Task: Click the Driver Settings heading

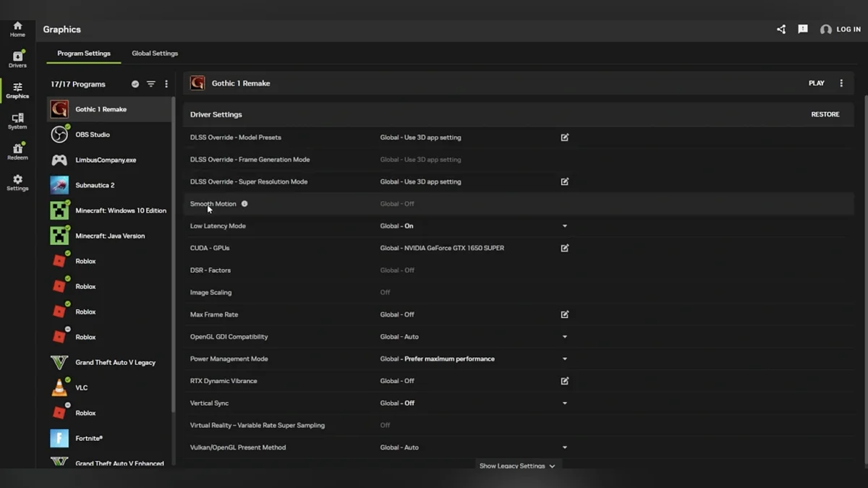Action: coord(216,114)
